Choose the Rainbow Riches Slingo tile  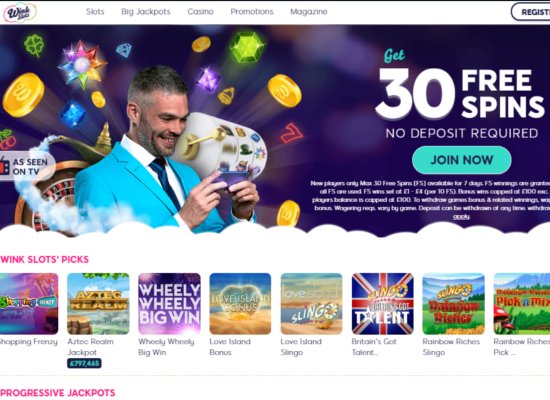[x=454, y=304]
